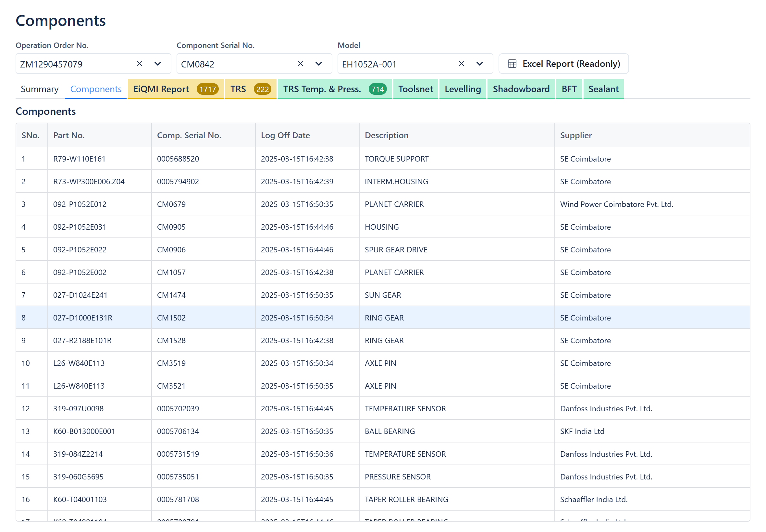Open the Toolsnet tab
The image size is (766, 532).
tap(415, 89)
